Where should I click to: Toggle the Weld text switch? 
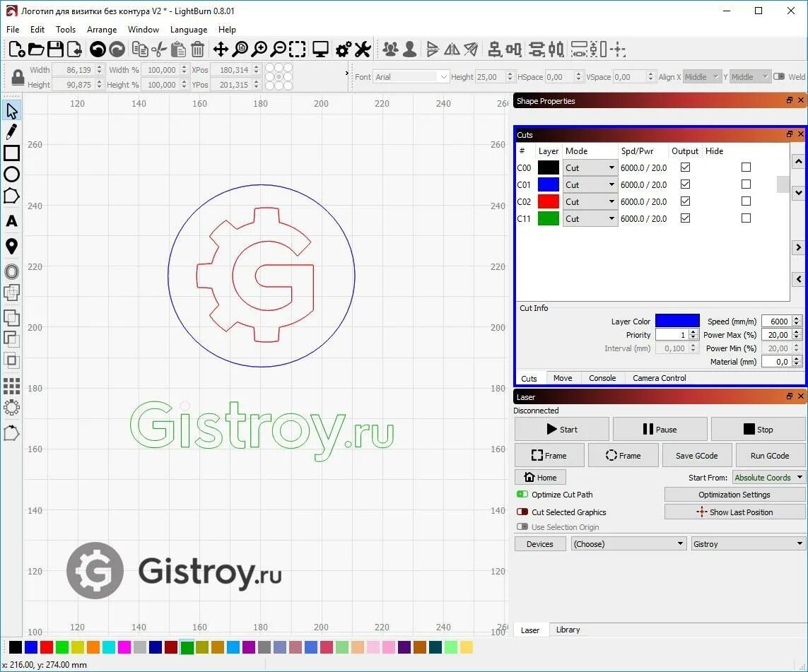tap(778, 77)
